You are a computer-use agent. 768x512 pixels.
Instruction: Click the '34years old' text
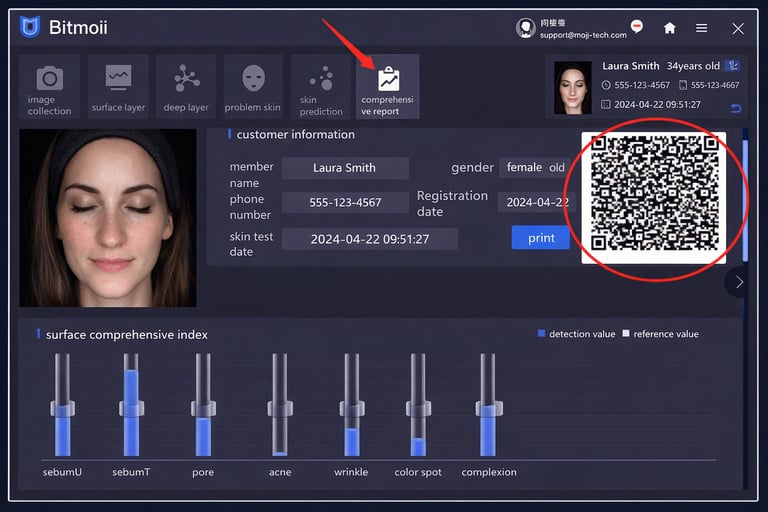pos(693,66)
